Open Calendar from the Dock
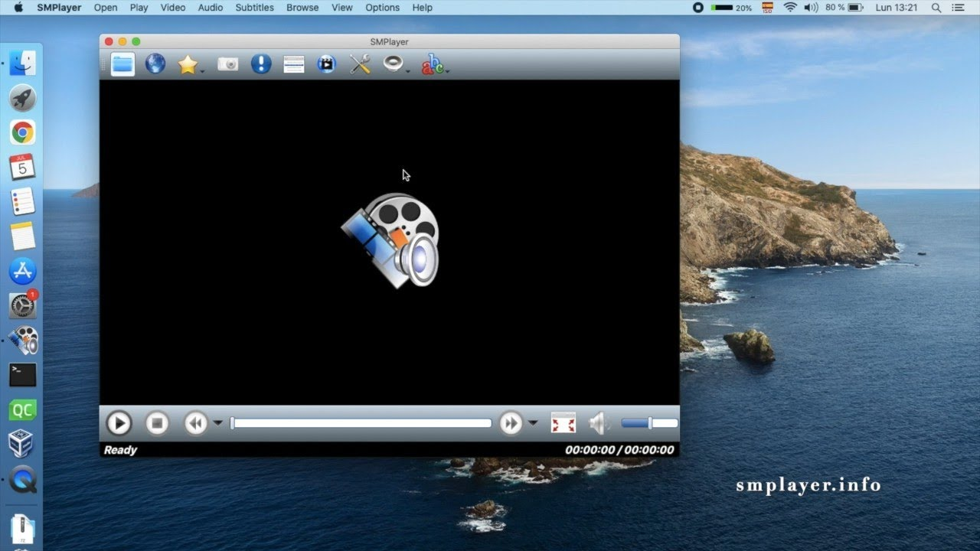This screenshot has height=551, width=980. click(x=23, y=167)
